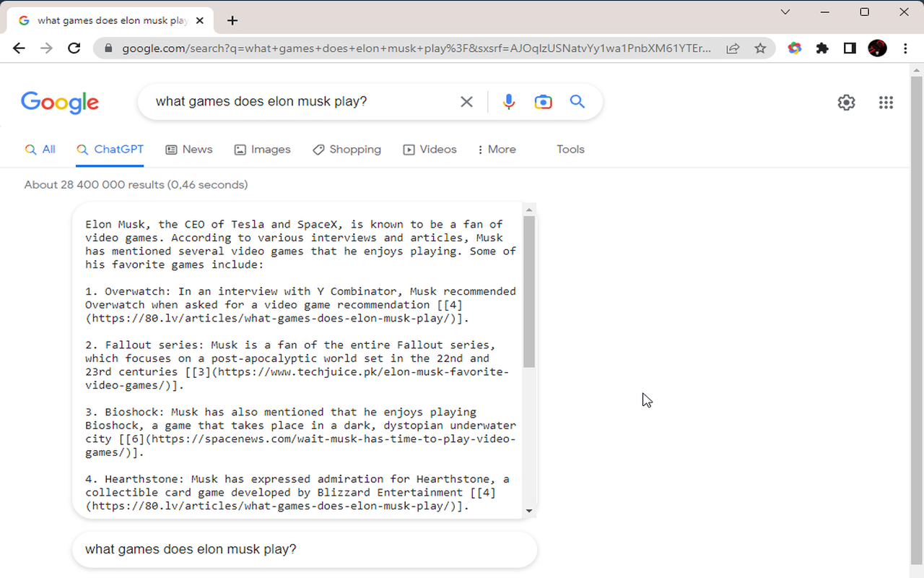Open Chrome's three-dot menu
924x578 pixels.
[905, 48]
